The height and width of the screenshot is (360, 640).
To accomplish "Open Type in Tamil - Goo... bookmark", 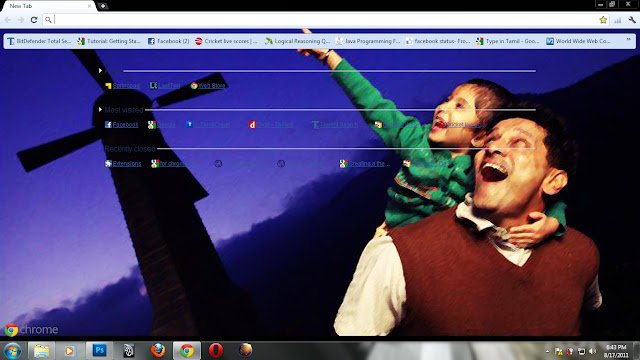I will (507, 41).
